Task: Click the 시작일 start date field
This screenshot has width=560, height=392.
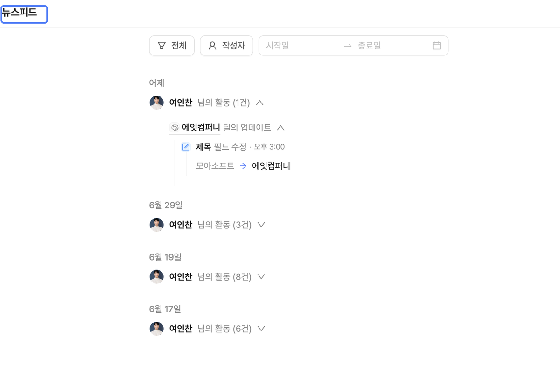Action: [x=299, y=46]
